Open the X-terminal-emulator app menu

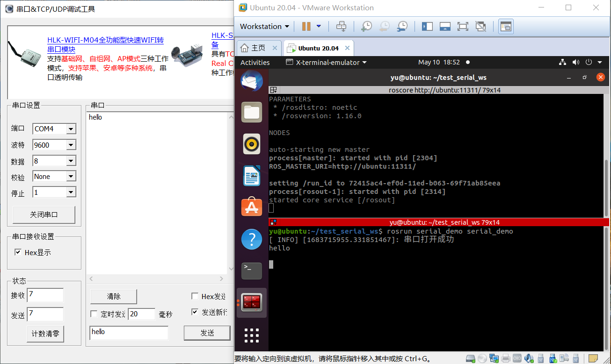326,62
